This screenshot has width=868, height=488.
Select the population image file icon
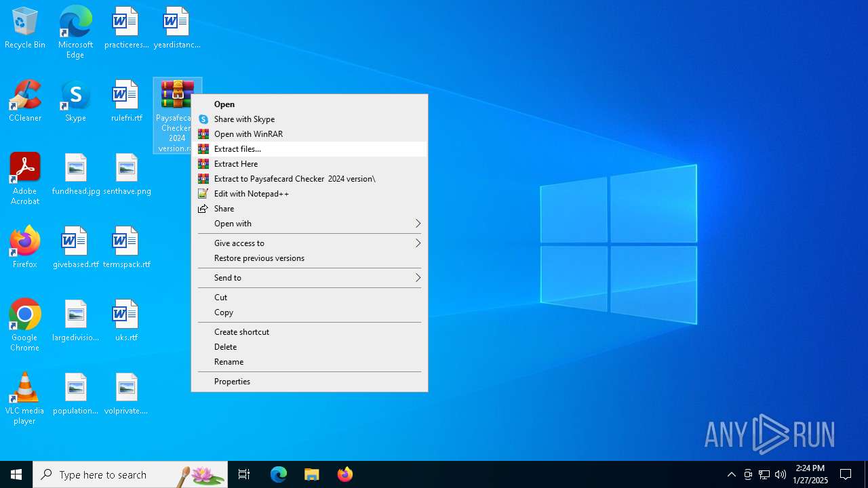(75, 394)
